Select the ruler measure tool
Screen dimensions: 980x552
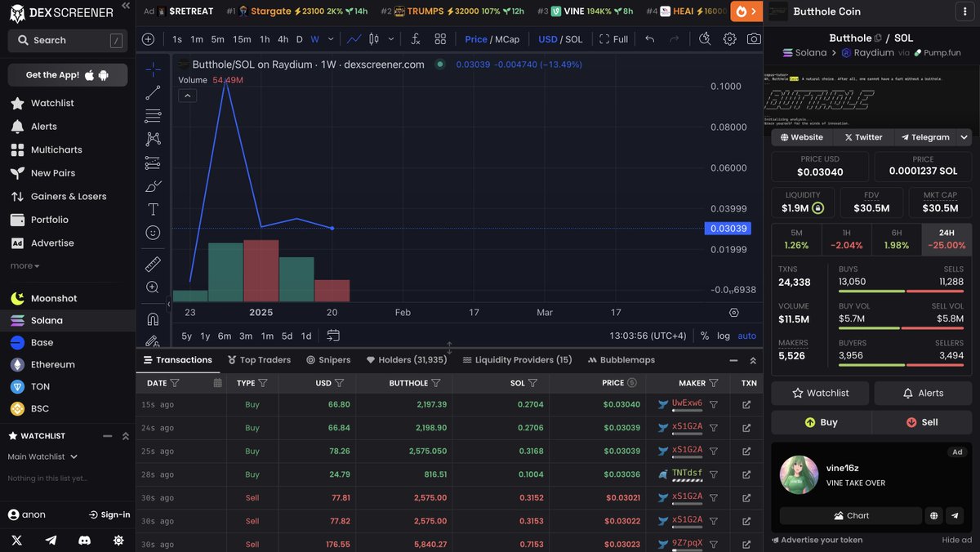[x=153, y=265]
